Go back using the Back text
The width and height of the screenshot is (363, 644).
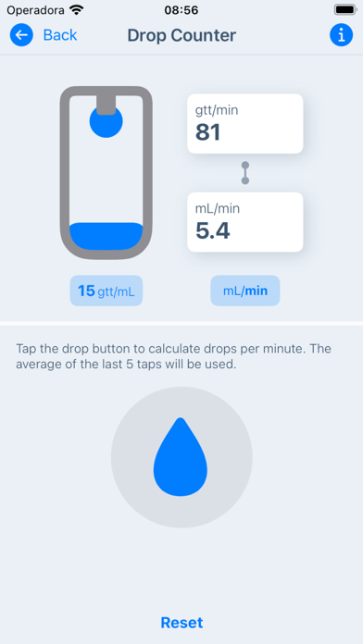(60, 35)
